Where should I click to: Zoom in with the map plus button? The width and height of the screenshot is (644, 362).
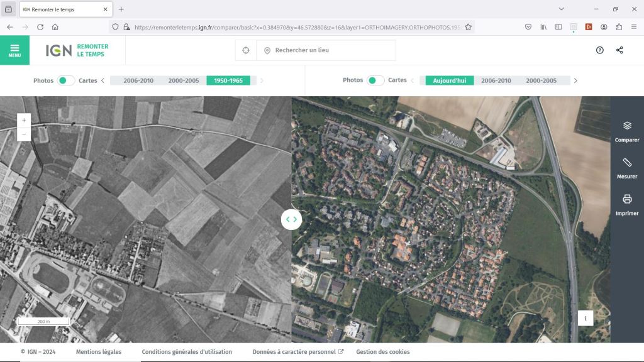point(24,120)
